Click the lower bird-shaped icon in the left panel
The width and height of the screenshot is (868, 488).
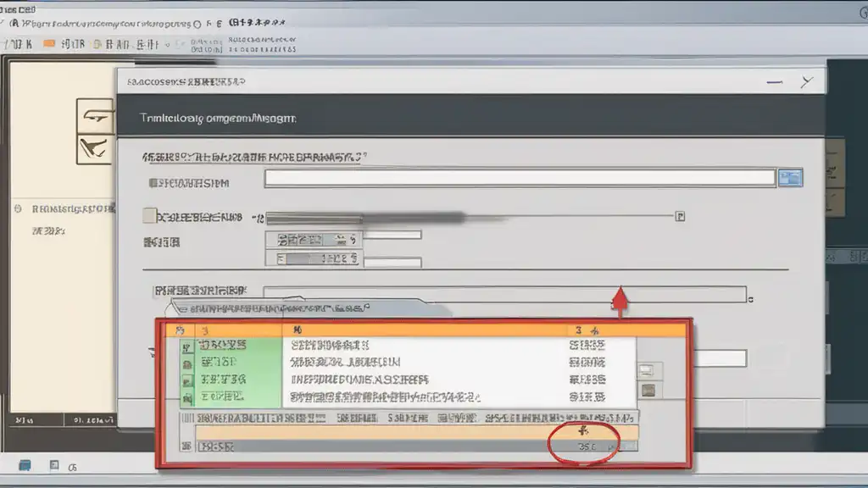(95, 149)
